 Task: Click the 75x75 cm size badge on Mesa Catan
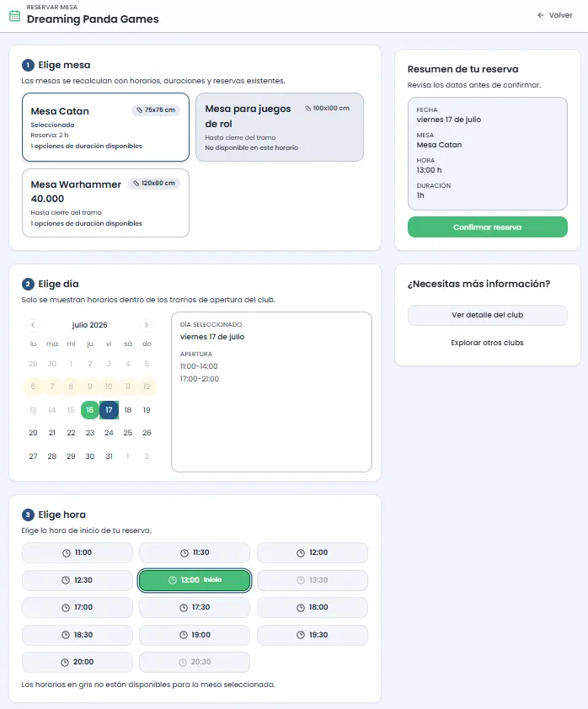[156, 109]
